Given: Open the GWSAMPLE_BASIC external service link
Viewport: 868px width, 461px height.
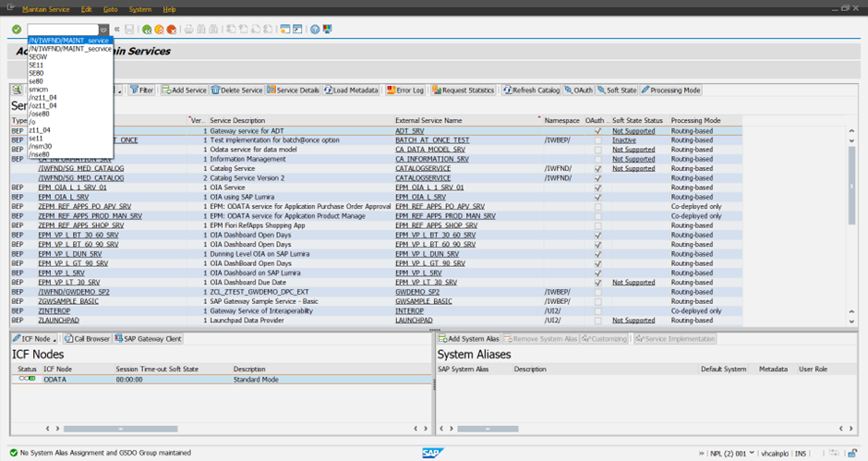Looking at the screenshot, I should pyautogui.click(x=424, y=301).
